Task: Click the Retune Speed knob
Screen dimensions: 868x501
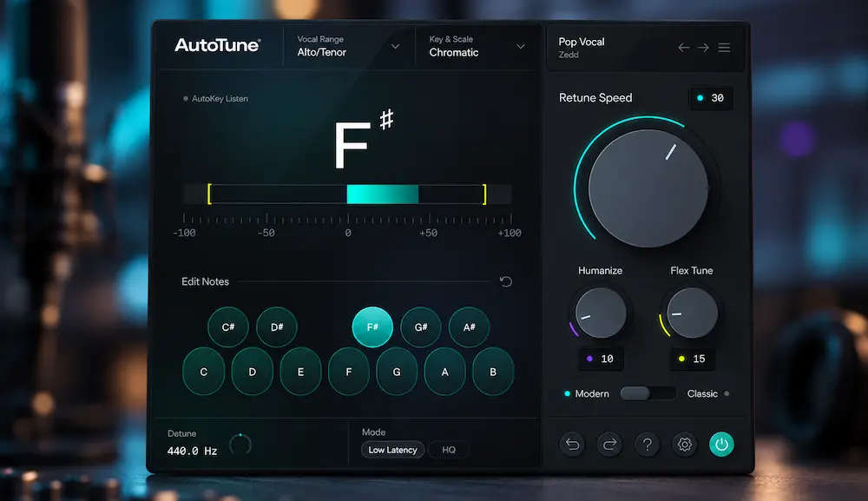Action: pyautogui.click(x=648, y=188)
